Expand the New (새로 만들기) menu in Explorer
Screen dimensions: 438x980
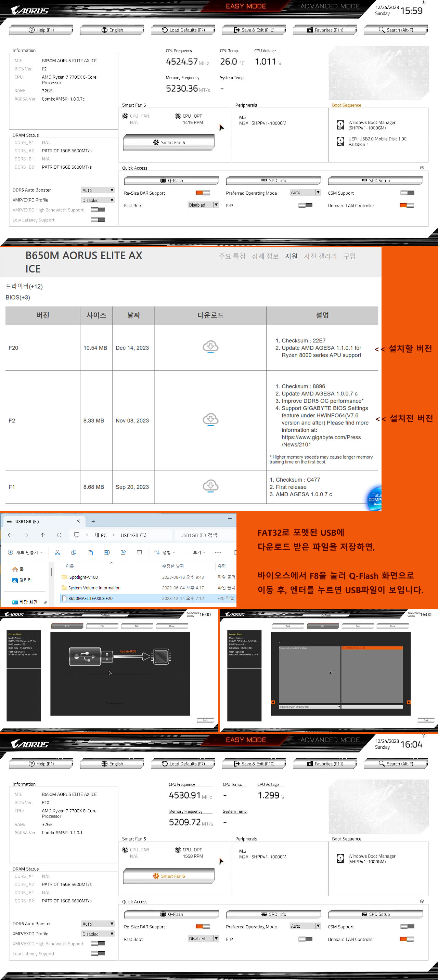(x=25, y=552)
